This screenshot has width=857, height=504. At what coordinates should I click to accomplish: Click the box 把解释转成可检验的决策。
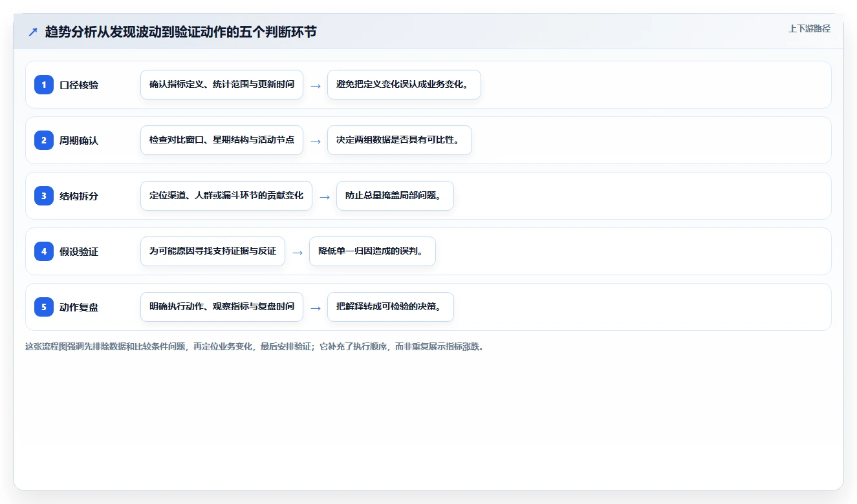391,307
